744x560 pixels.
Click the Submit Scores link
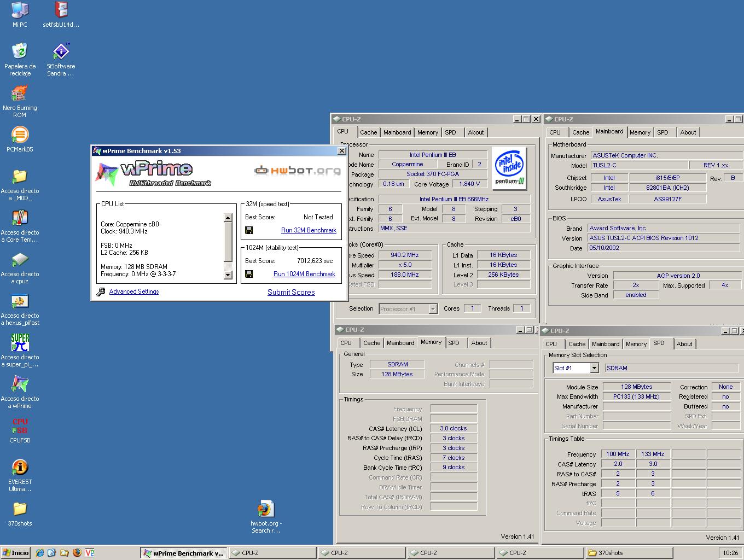pyautogui.click(x=291, y=292)
